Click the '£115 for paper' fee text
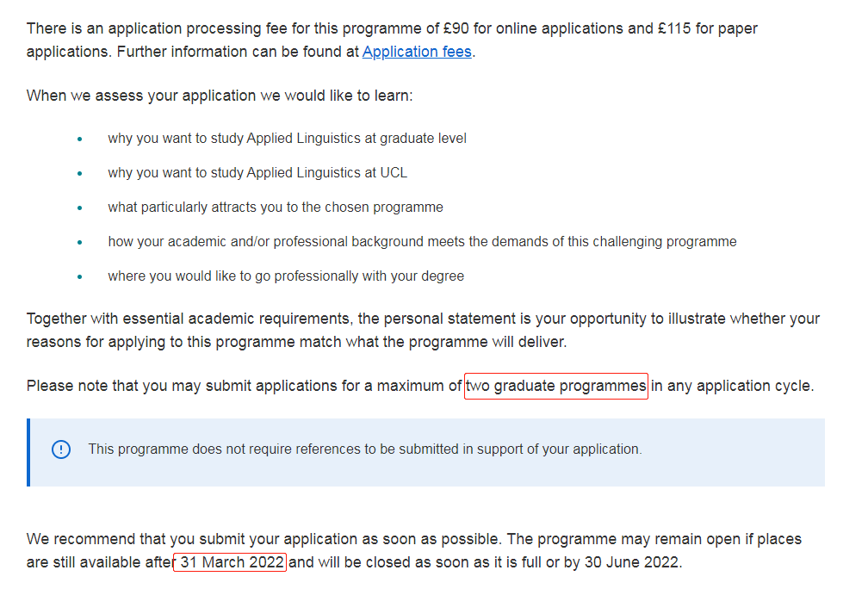868x595 pixels. point(708,28)
